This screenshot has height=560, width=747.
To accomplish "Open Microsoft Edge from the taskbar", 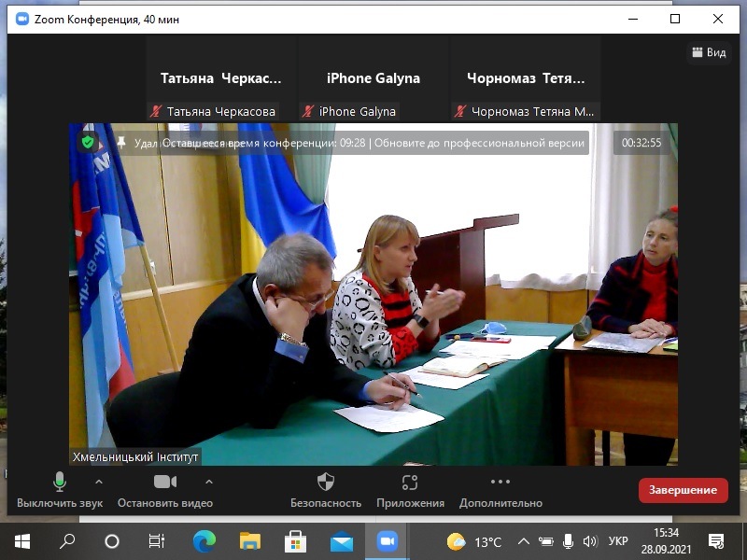I will [x=204, y=541].
